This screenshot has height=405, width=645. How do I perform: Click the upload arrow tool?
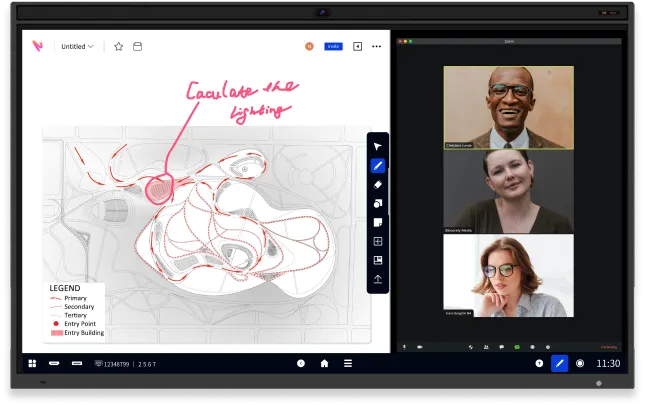pyautogui.click(x=378, y=280)
